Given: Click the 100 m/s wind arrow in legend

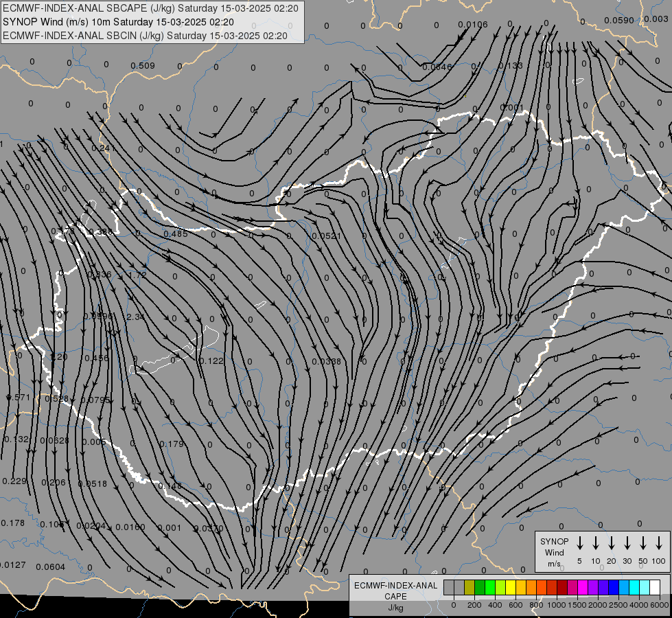Looking at the screenshot, I should coord(659,543).
